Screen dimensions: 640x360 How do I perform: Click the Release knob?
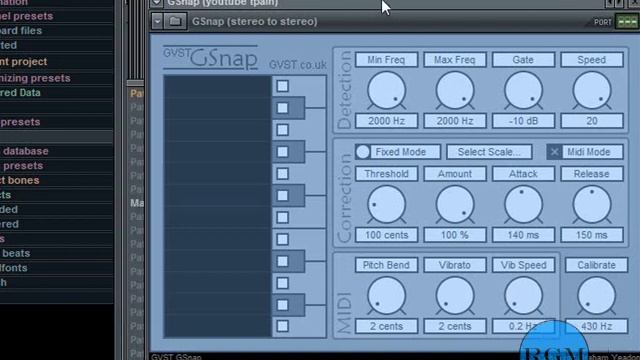(592, 204)
